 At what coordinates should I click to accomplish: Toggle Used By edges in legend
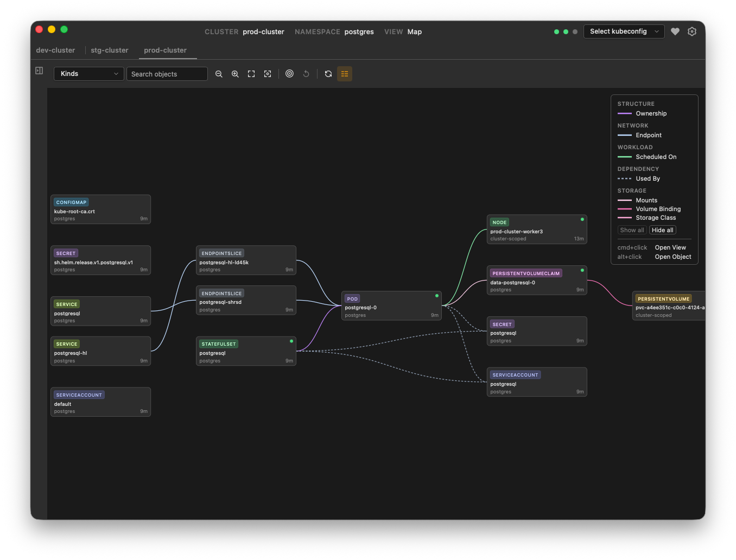point(639,179)
